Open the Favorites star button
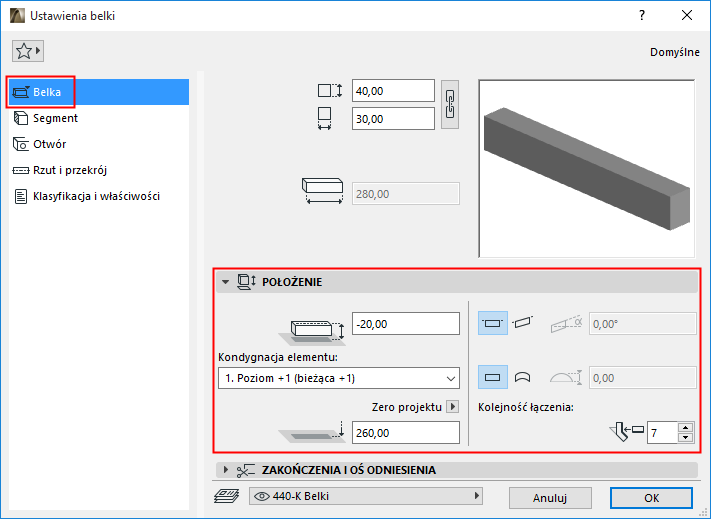 click(28, 51)
